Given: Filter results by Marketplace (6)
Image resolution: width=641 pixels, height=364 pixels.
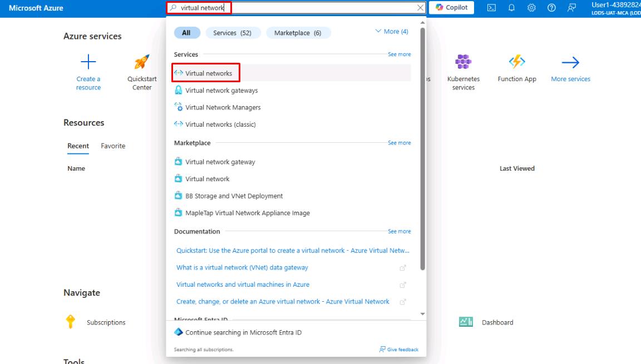Looking at the screenshot, I should coord(298,33).
